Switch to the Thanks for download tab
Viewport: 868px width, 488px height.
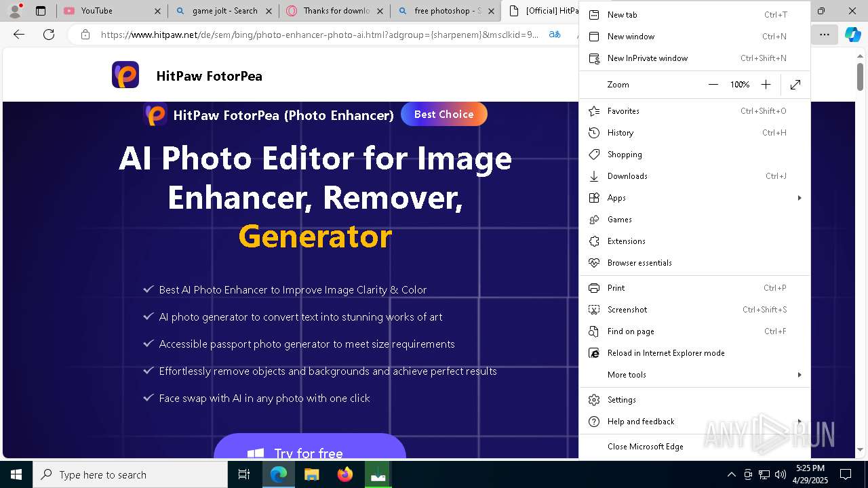[335, 11]
